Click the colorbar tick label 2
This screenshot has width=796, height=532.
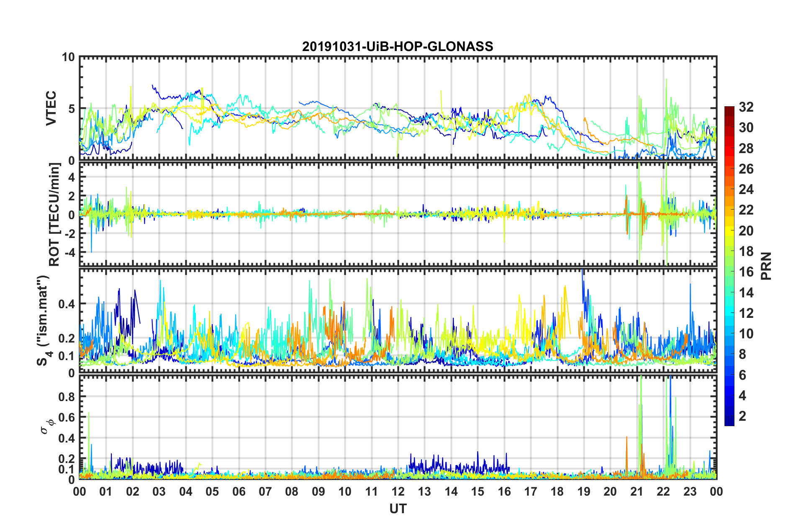[742, 416]
